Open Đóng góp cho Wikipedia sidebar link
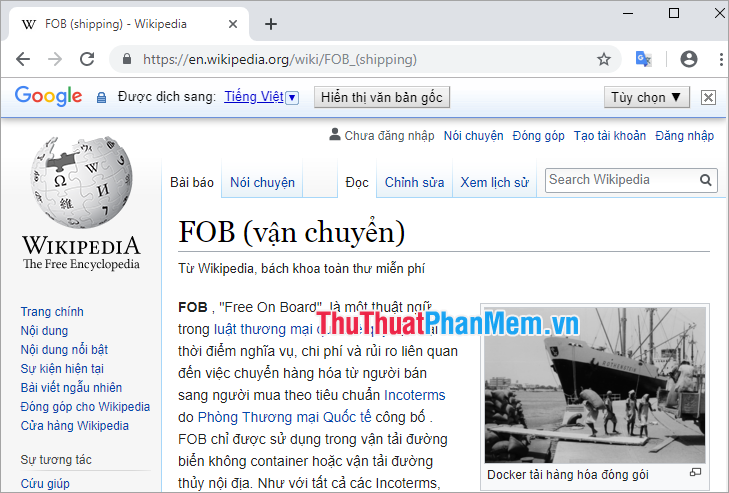Viewport: 729px width, 493px height. coord(85,407)
